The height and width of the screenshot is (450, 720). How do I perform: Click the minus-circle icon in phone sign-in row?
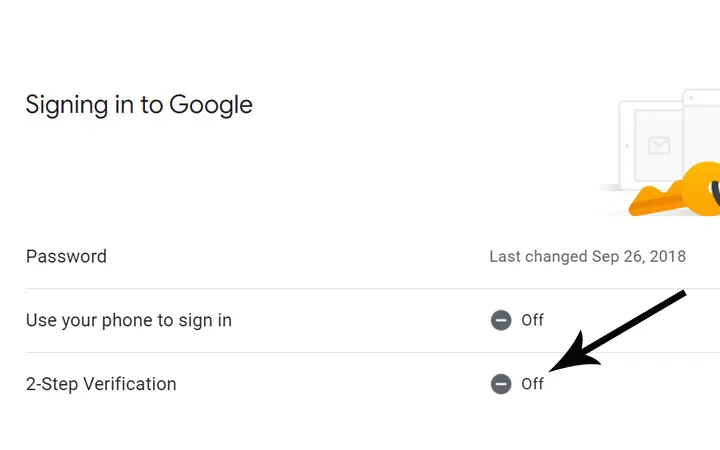pos(501,320)
